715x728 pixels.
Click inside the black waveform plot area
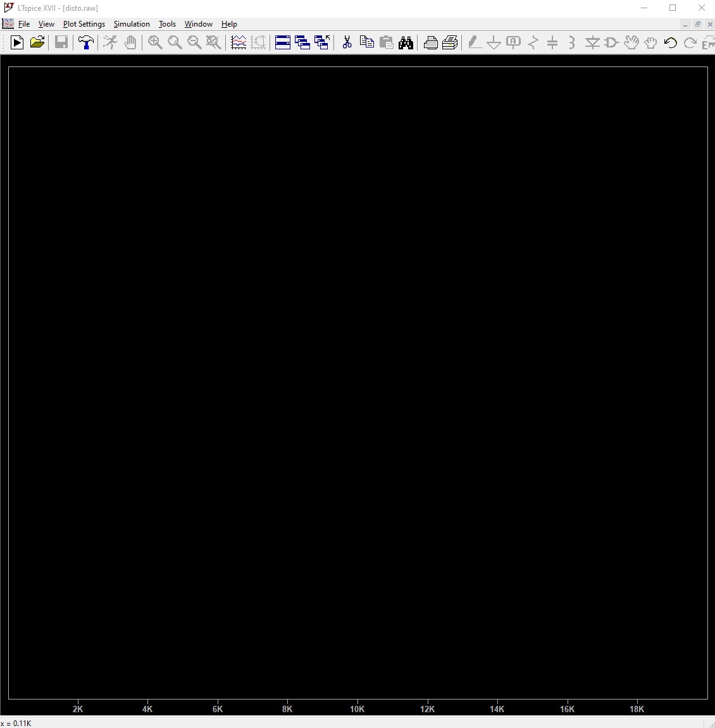click(357, 382)
